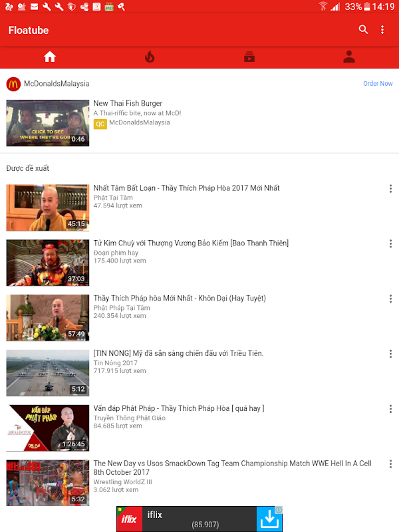Viewport: 399px width, 532px height.
Task: Open title Nhất Tâm Bất Loạn - Thầy Thích Pháp Hòa
Action: click(187, 188)
